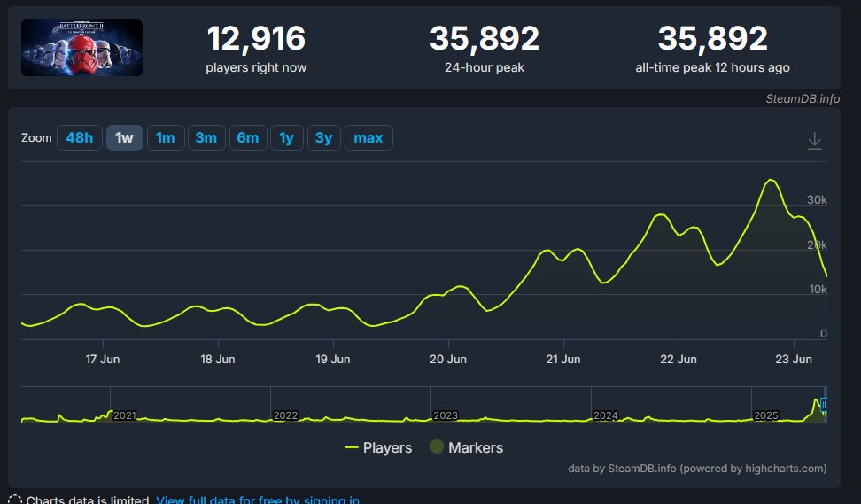Select the 48h zoom range
This screenshot has width=861, height=504.
click(x=80, y=138)
